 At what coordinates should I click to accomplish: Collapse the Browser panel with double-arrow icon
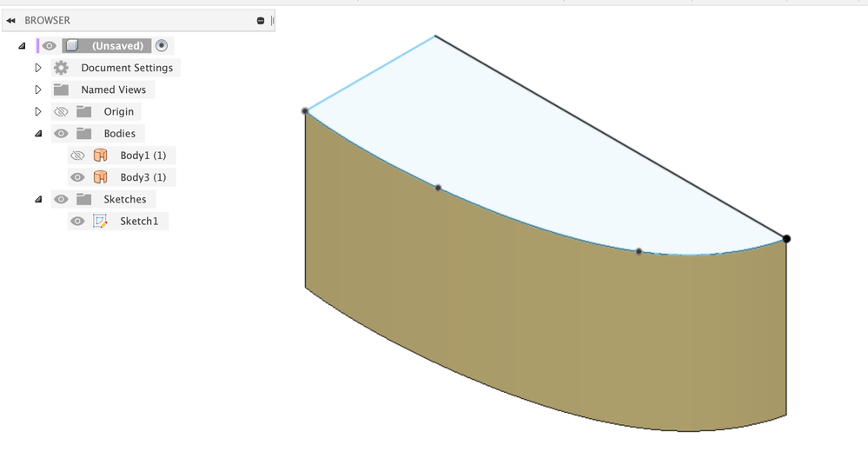[11, 21]
